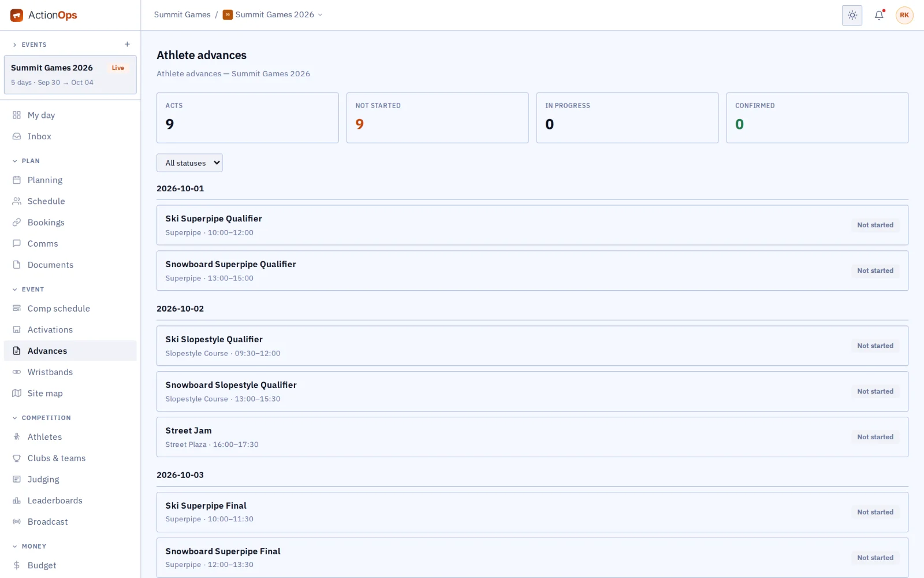
Task: Open the Ski Superpipe Qualifier advance row
Action: tap(532, 225)
